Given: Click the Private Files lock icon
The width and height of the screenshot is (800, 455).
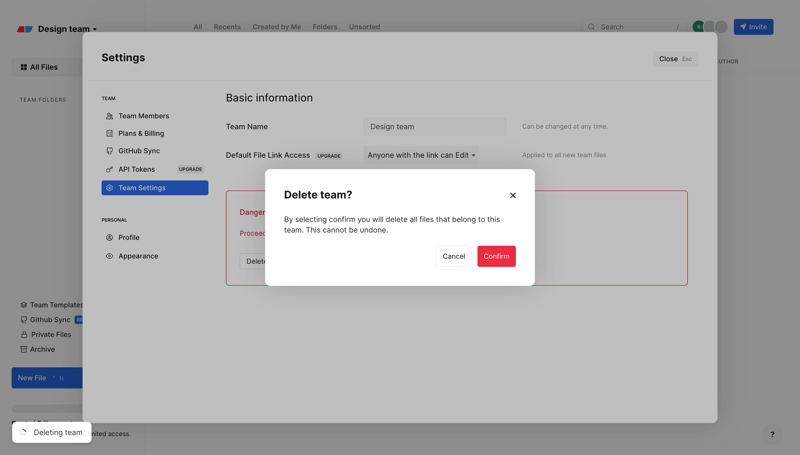Looking at the screenshot, I should click(23, 334).
